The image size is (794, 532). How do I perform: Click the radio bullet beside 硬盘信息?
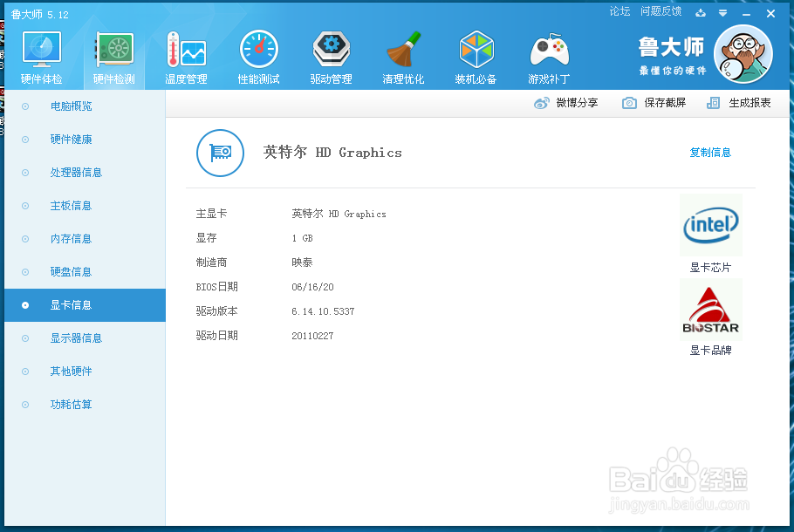pos(25,272)
